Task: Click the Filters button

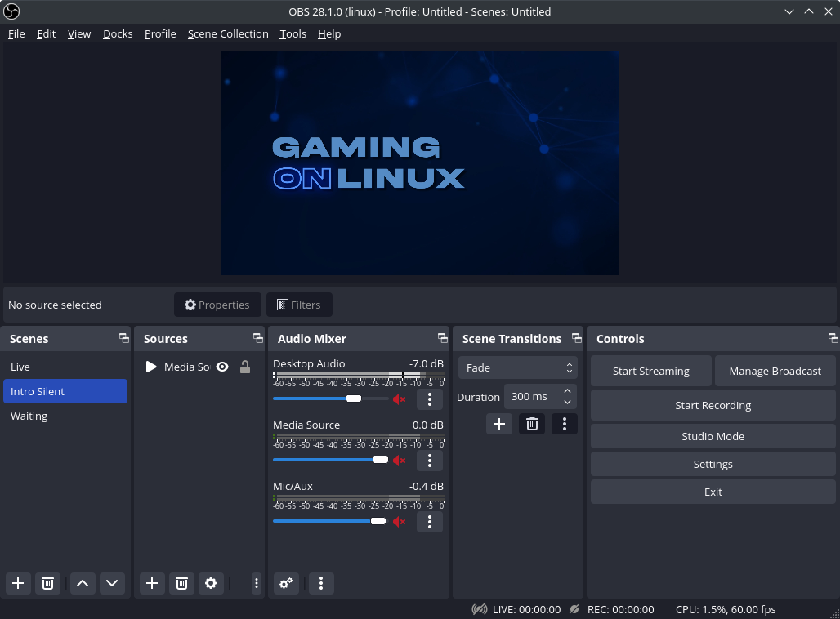Action: (299, 305)
